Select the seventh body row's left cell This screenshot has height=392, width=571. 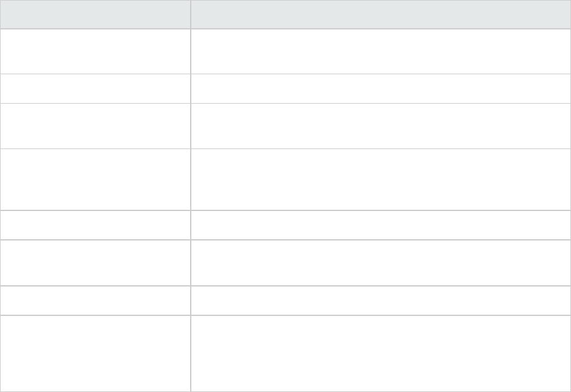(x=95, y=301)
